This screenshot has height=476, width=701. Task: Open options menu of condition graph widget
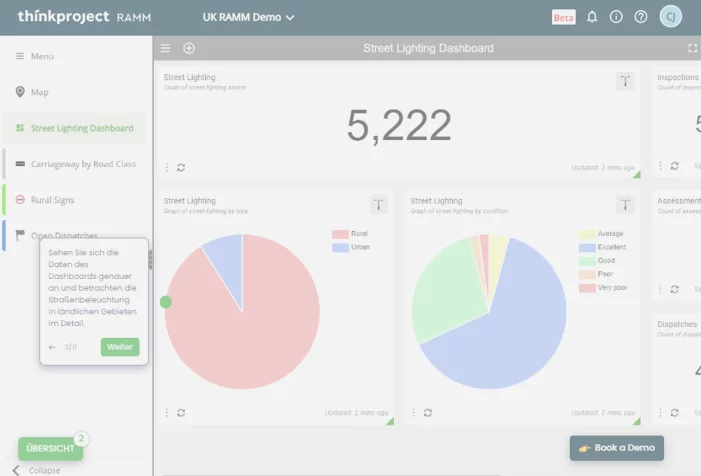(x=414, y=412)
